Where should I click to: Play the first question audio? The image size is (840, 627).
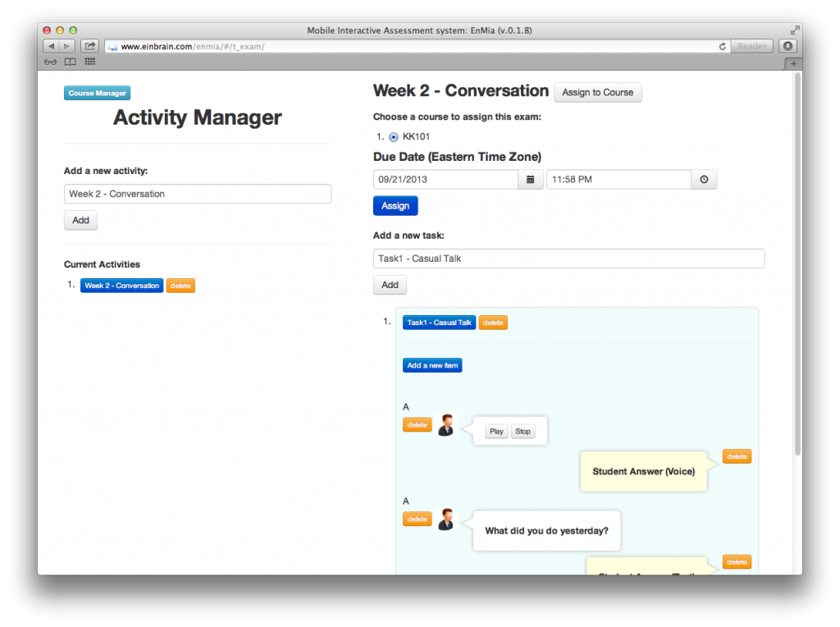coord(496,432)
